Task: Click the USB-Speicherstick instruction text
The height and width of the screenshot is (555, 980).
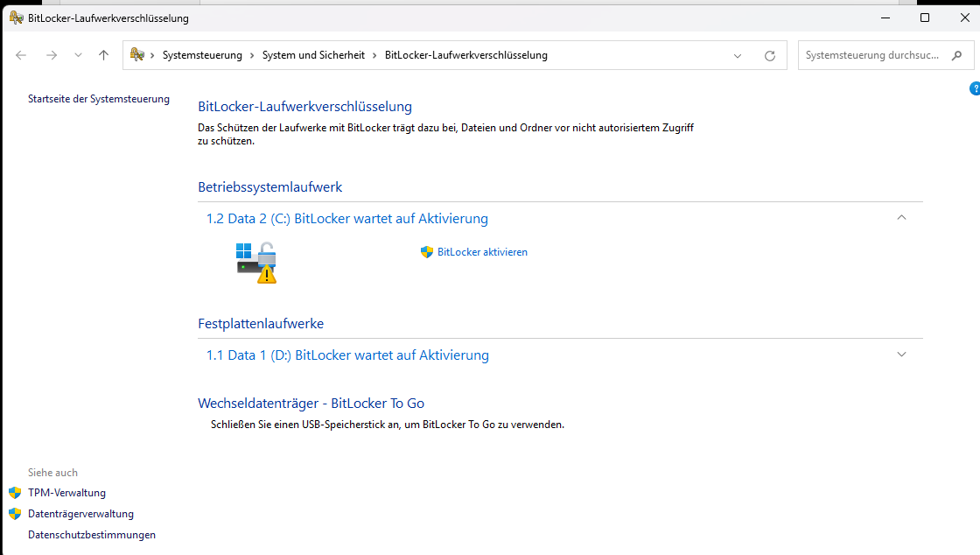Action: (x=388, y=425)
